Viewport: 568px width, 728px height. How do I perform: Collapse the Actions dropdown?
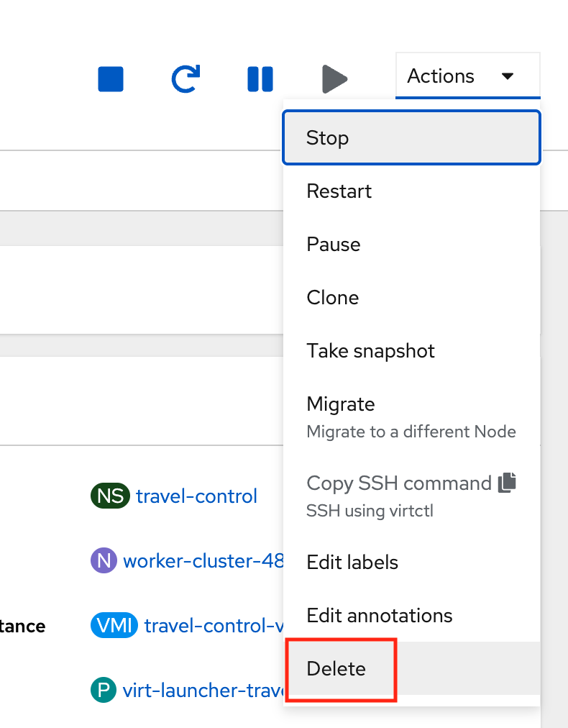pos(468,76)
